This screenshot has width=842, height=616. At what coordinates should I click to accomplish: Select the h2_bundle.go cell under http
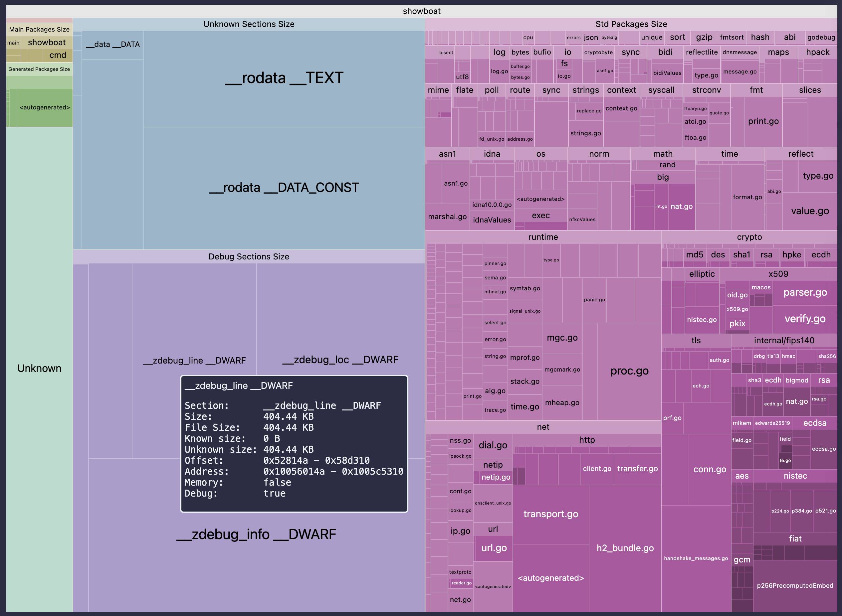click(625, 548)
